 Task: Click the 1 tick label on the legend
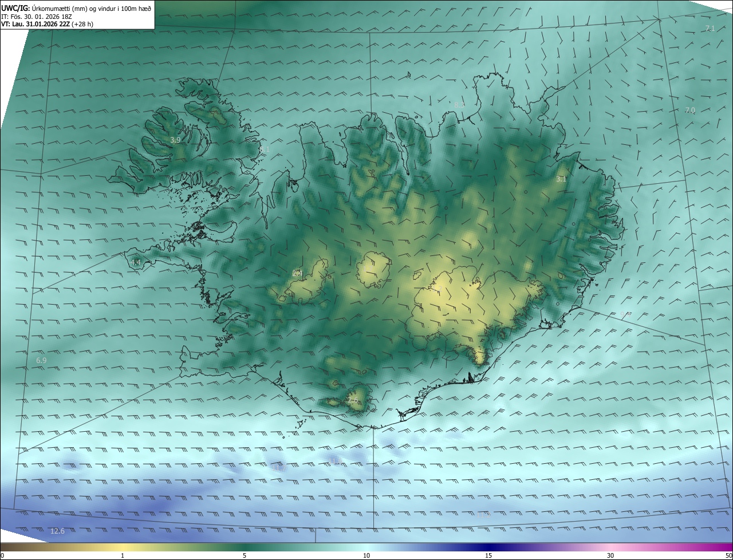point(123,555)
